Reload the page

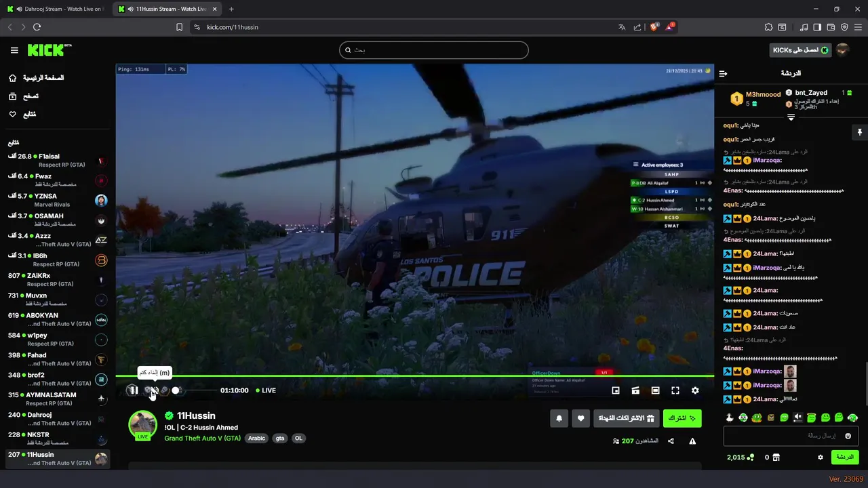pyautogui.click(x=37, y=27)
